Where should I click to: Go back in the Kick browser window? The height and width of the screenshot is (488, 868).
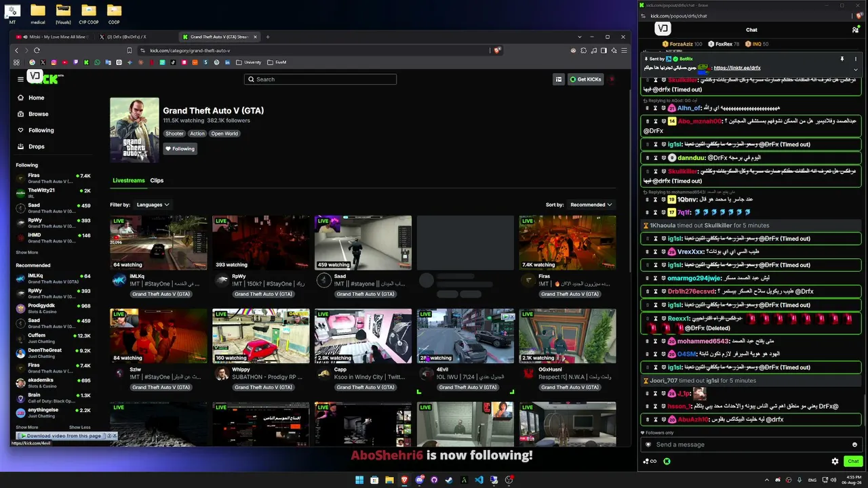[17, 50]
